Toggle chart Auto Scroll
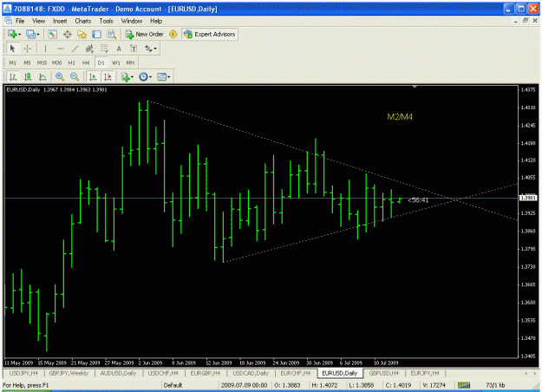The width and height of the screenshot is (542, 392). 93,76
